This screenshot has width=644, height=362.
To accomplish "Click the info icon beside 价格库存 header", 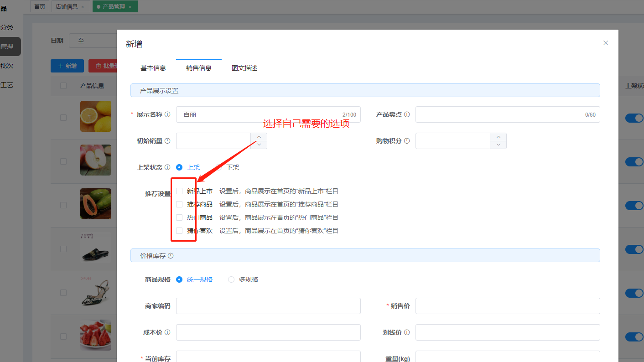I will 171,256.
